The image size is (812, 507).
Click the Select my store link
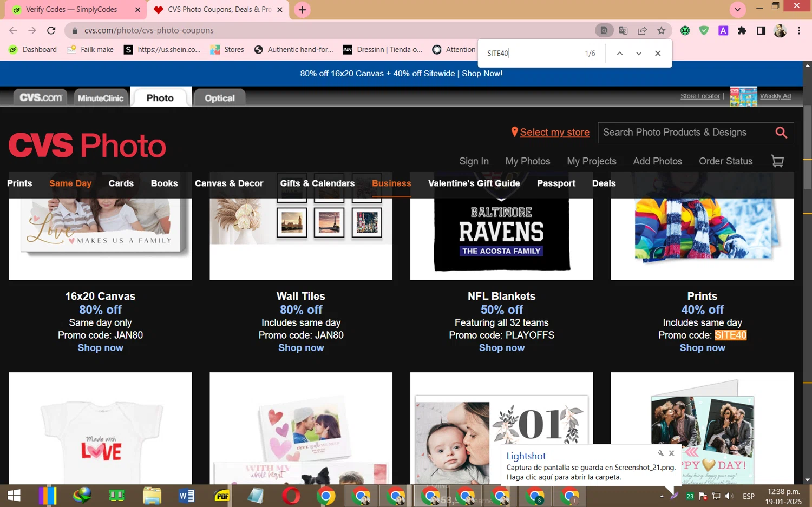(x=554, y=133)
